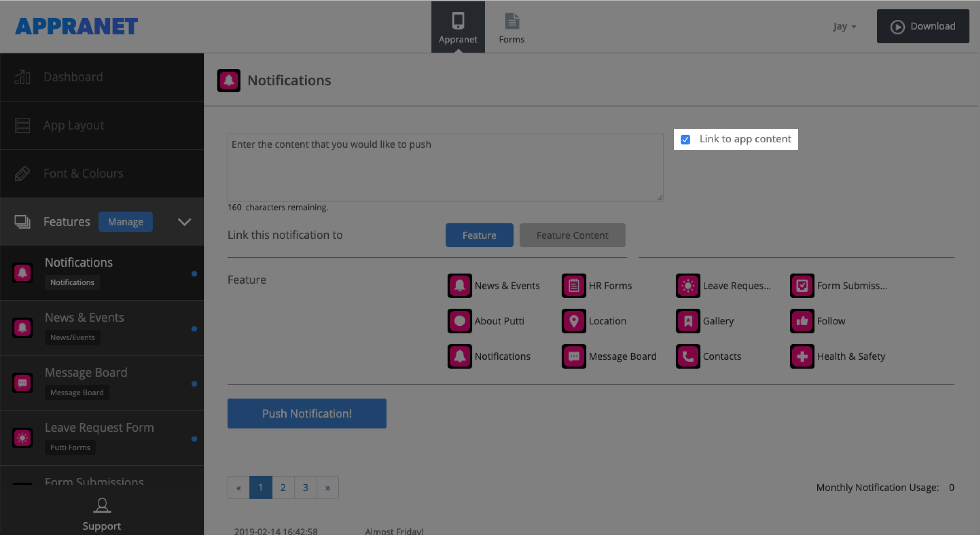This screenshot has width=980, height=535.
Task: Click the Dashboard bar-chart icon
Action: point(22,77)
